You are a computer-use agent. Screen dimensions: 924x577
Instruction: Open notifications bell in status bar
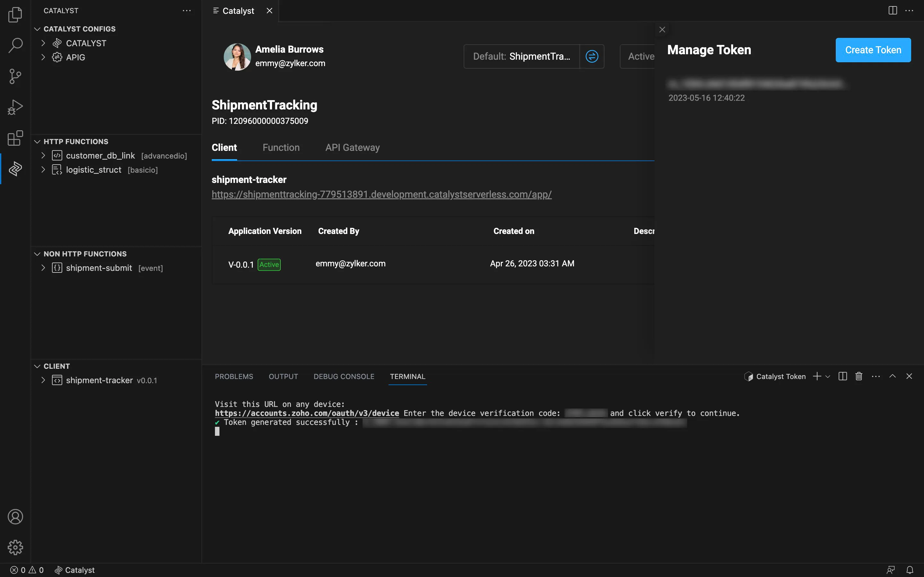pos(910,570)
